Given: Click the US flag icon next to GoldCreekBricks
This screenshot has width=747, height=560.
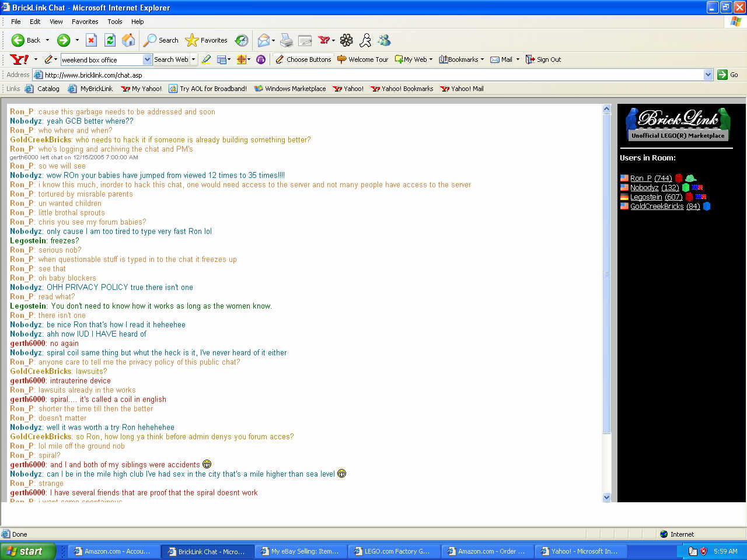Looking at the screenshot, I should (624, 206).
